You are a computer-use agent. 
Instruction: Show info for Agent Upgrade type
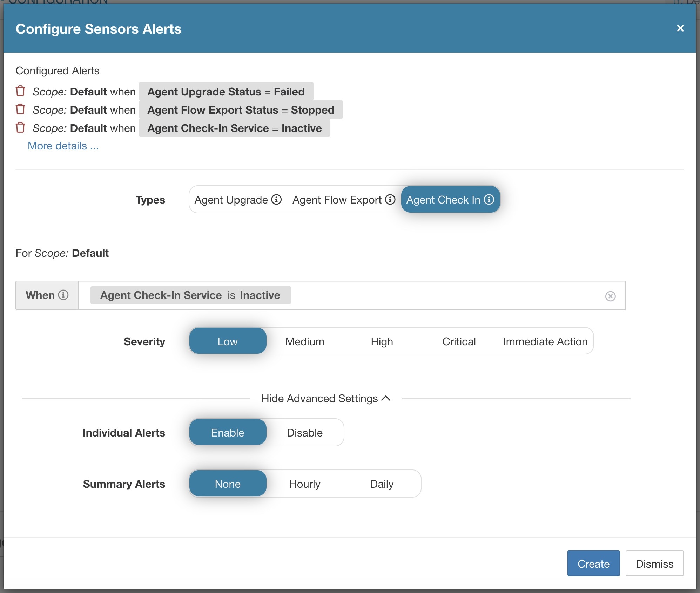277,199
